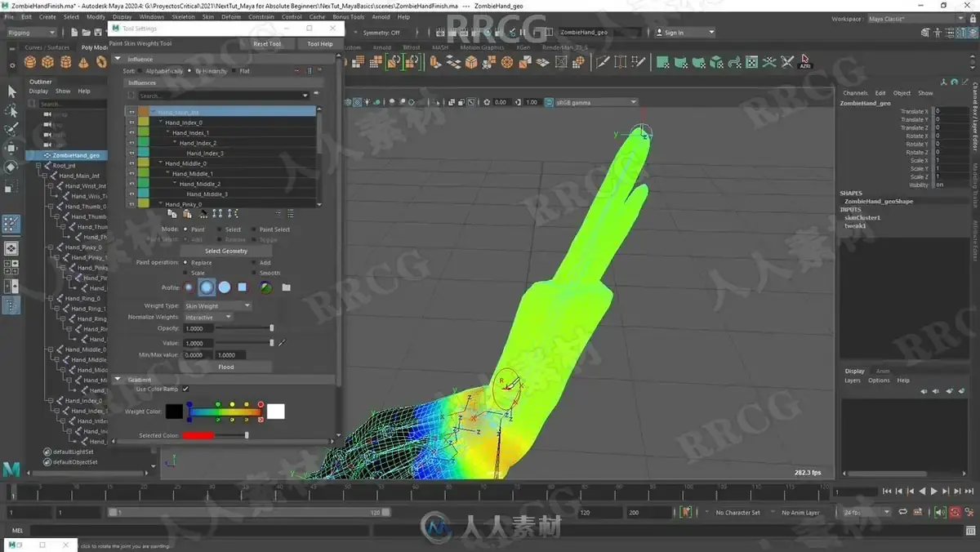This screenshot has height=552, width=980.
Task: Open the Channels menu in Channel Box
Action: coord(856,93)
